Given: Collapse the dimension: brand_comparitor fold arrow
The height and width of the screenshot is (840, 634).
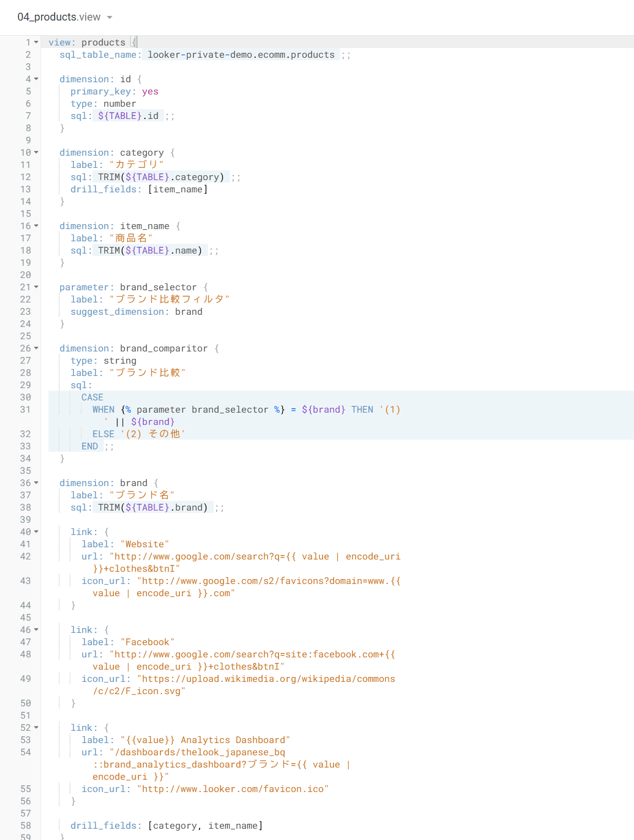Looking at the screenshot, I should click(36, 349).
